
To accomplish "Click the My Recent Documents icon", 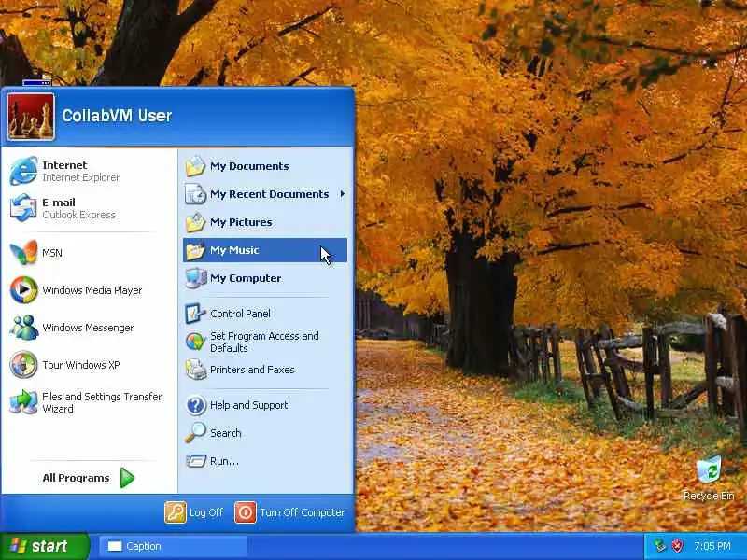I will pyautogui.click(x=195, y=194).
